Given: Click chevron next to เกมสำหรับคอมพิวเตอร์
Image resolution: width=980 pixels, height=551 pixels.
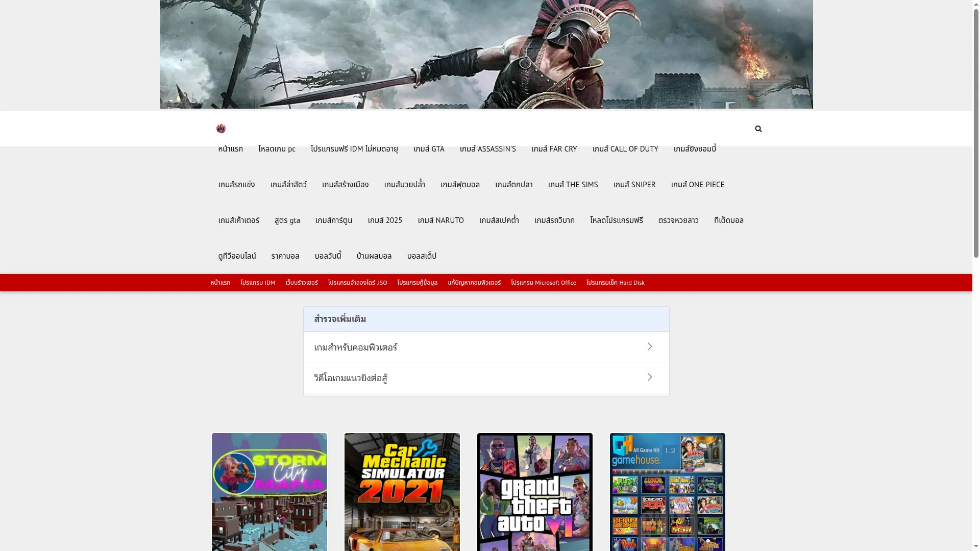Looking at the screenshot, I should (649, 347).
